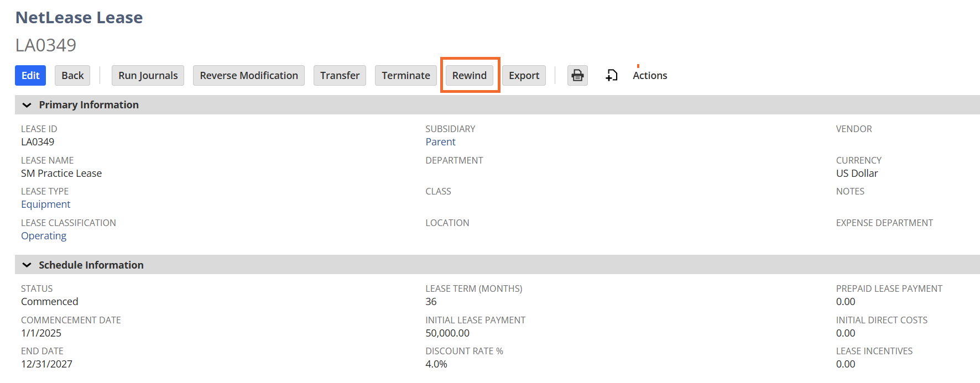The height and width of the screenshot is (383, 980).
Task: Open the Equipment lease type link
Action: pos(46,204)
